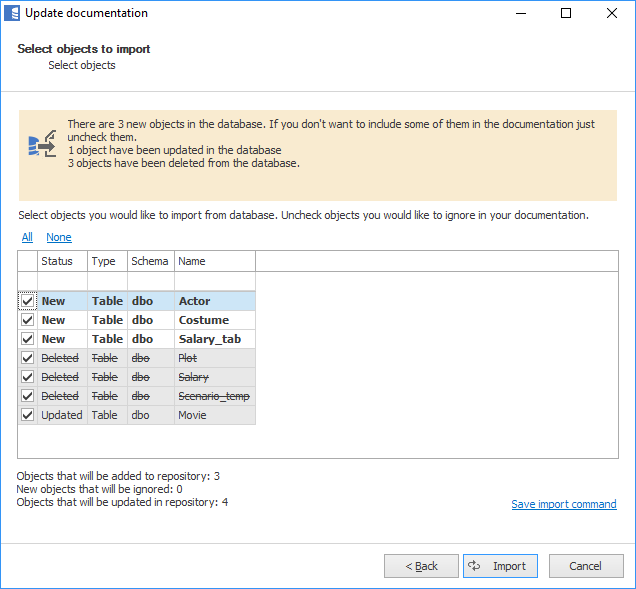Viewport: 636px width, 589px height.
Task: Open the Save import command link
Action: pyautogui.click(x=563, y=504)
